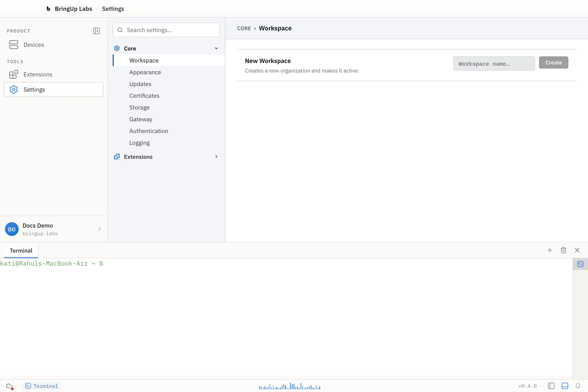Click the cloud connection status icon

pyautogui.click(x=10, y=386)
